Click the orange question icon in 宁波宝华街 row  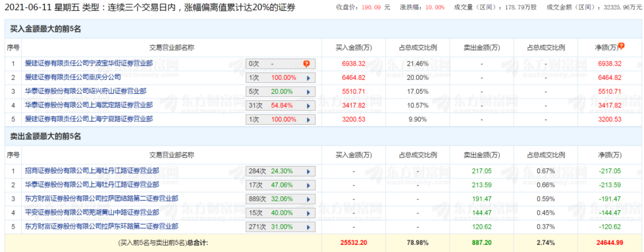coord(306,64)
